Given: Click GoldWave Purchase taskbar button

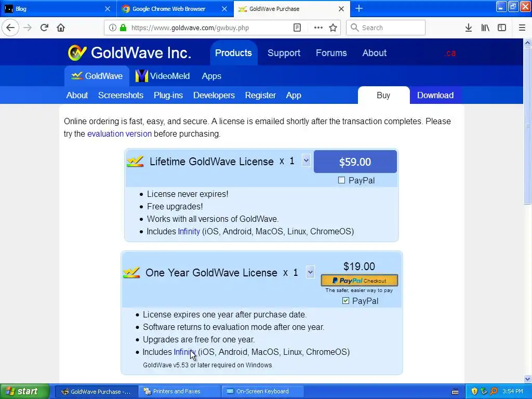Looking at the screenshot, I should (96, 391).
